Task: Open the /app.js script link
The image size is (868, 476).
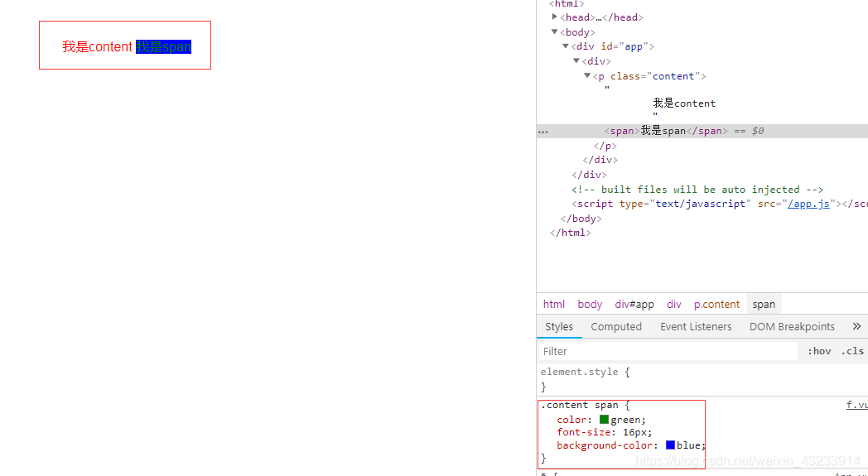Action: pos(808,204)
